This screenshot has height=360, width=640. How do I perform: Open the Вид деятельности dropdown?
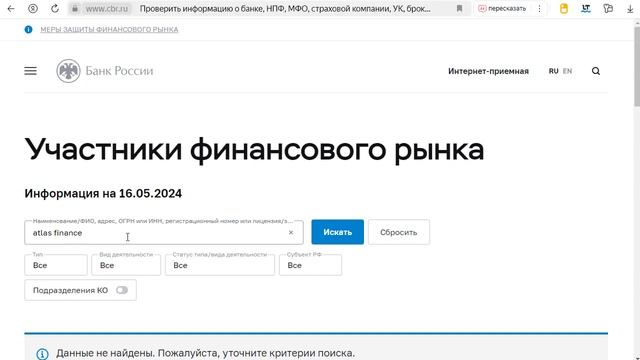[x=126, y=265]
